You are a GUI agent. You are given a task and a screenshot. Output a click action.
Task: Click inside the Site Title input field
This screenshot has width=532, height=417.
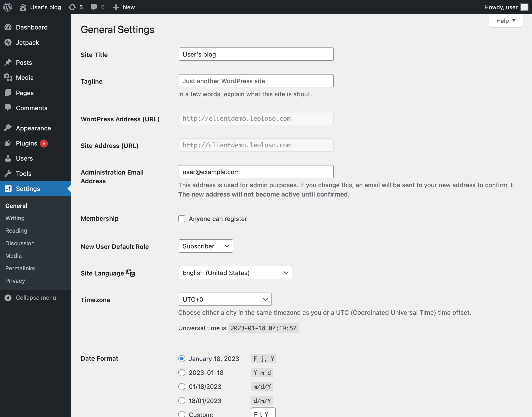[256, 54]
